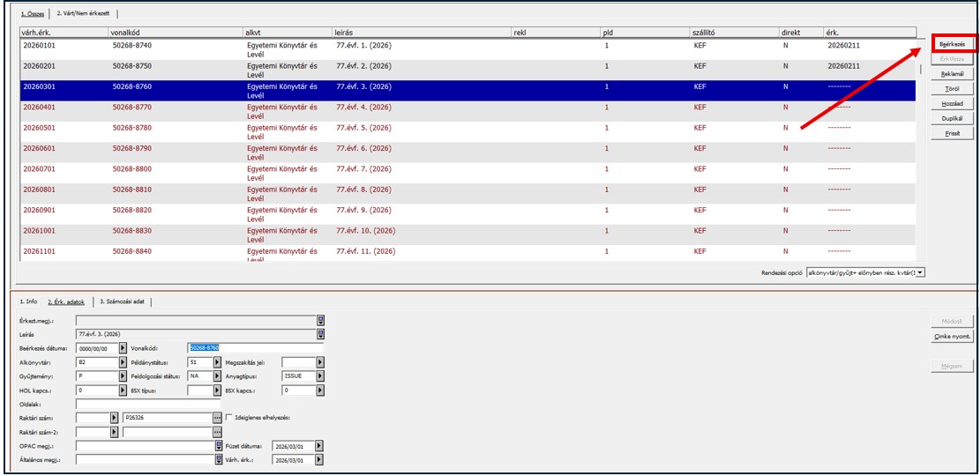Click the Anyagtípus field showing ISSUE
Image resolution: width=980 pixels, height=476 pixels.
click(x=299, y=376)
